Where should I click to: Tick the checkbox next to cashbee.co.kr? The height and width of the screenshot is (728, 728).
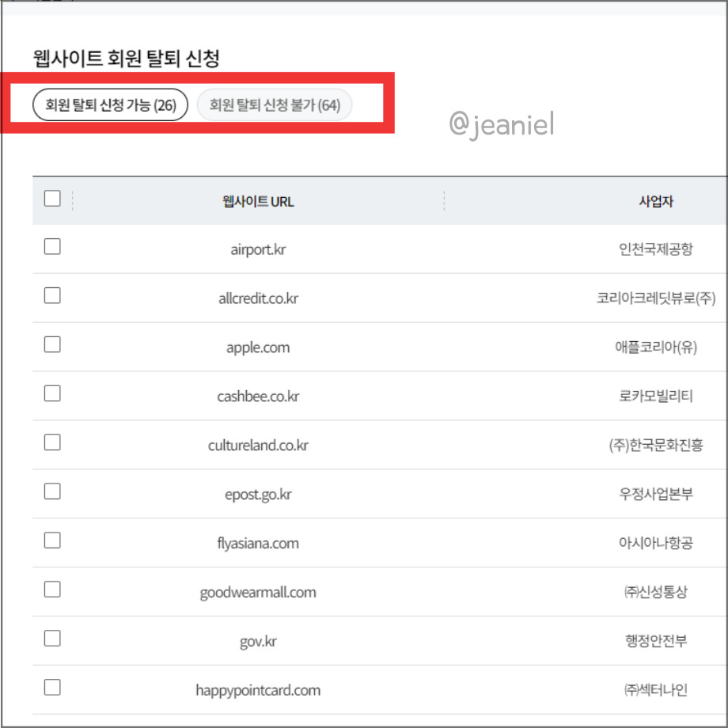[51, 393]
